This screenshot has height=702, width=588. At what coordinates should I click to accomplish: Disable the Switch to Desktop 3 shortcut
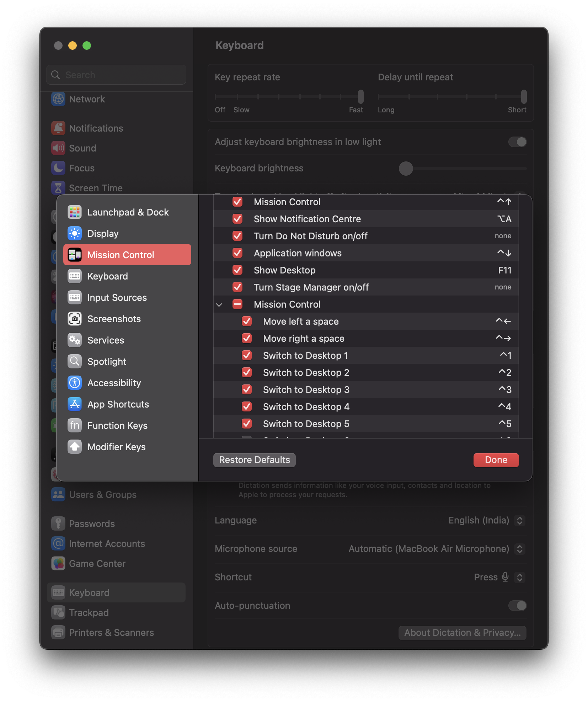247,389
